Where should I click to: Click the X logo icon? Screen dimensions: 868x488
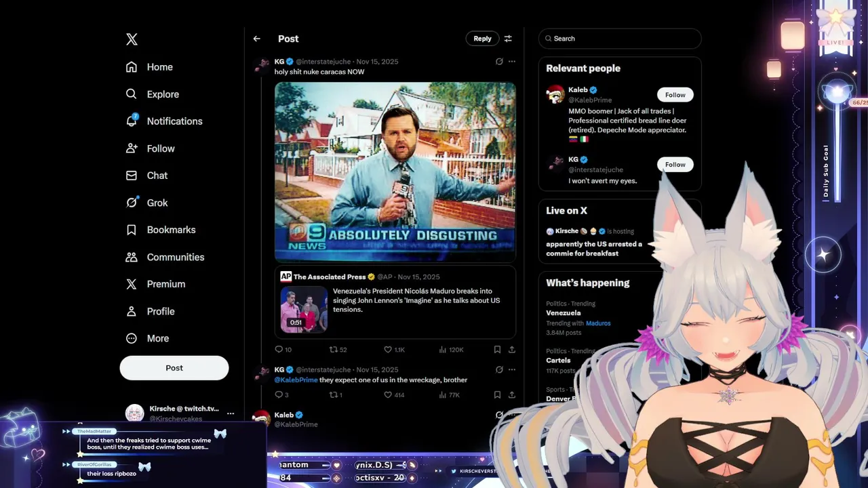[132, 39]
